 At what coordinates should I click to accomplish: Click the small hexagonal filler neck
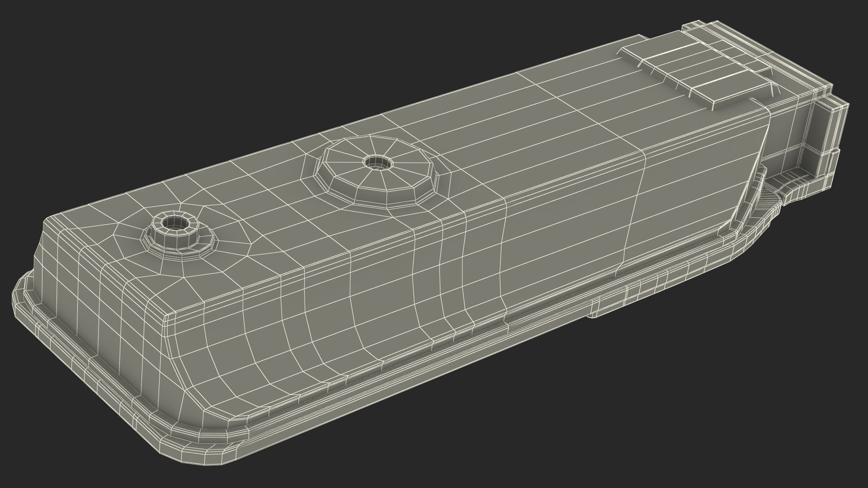click(x=179, y=232)
